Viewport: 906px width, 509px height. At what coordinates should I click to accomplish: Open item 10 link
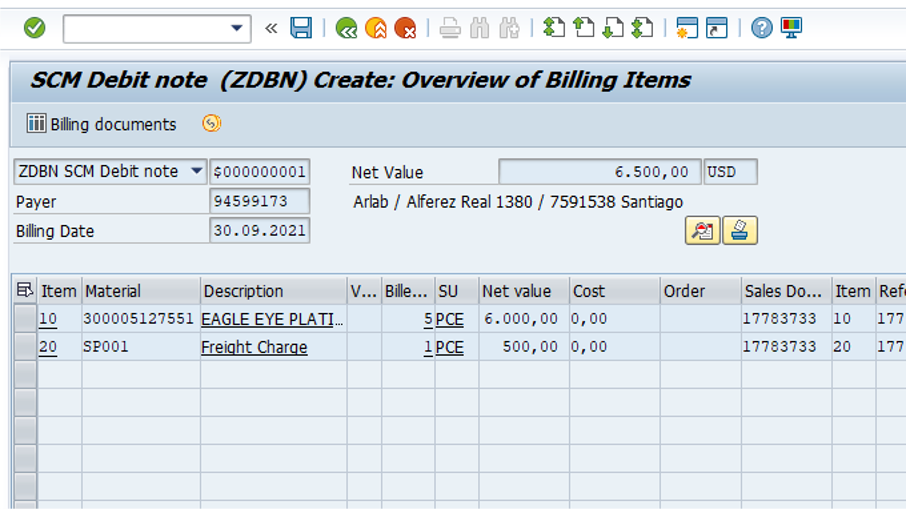coord(48,319)
